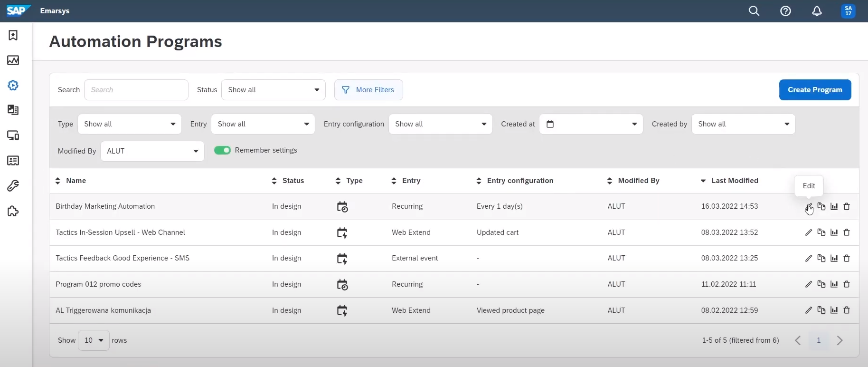Open the notifications bell
The image size is (868, 367).
[x=817, y=11]
